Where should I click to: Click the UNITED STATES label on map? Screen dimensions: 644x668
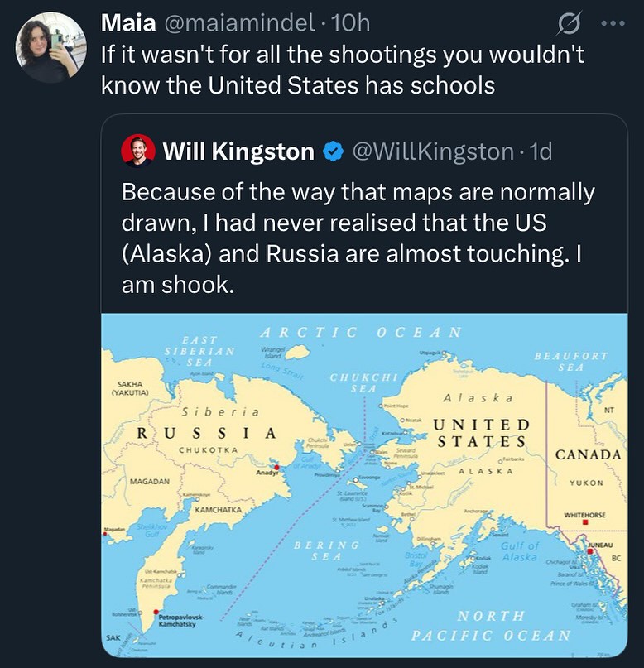481,432
